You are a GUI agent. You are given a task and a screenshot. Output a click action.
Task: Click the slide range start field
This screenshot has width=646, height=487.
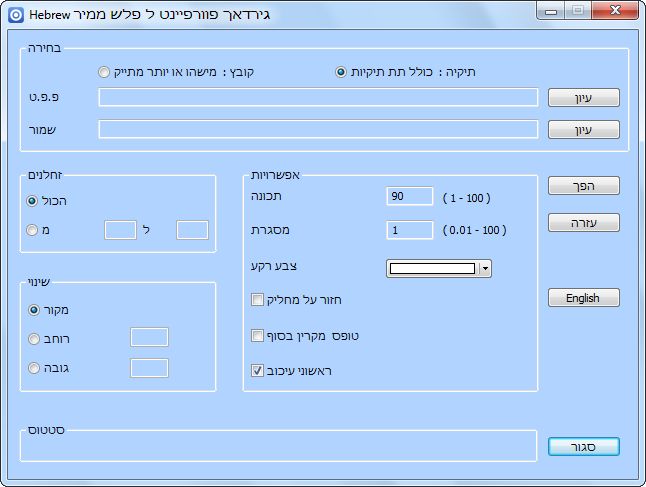coord(120,230)
